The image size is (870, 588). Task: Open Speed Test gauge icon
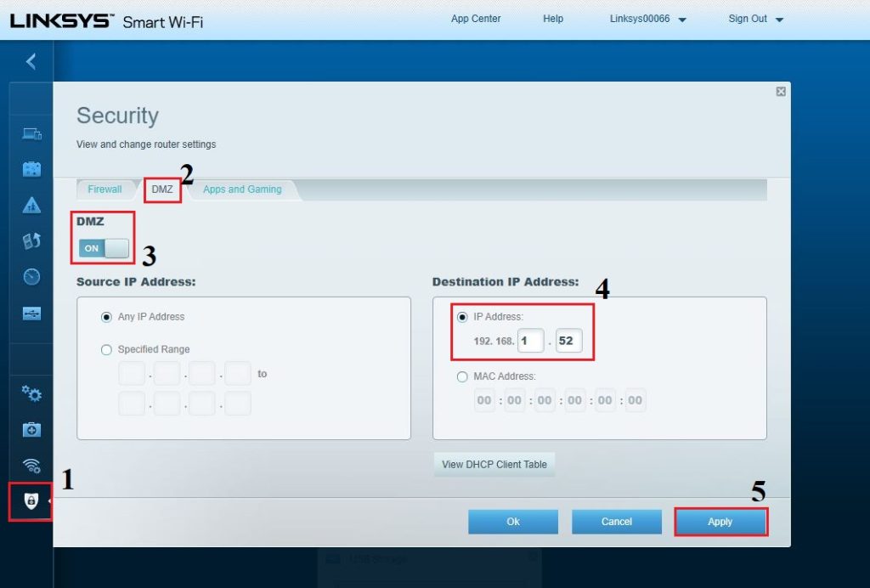coord(31,277)
